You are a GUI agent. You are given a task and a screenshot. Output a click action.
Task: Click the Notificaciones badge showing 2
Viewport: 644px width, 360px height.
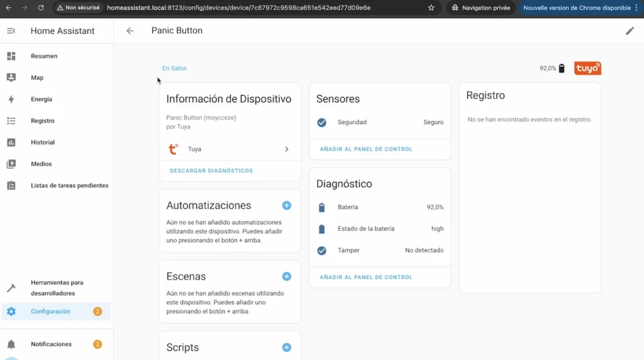97,344
